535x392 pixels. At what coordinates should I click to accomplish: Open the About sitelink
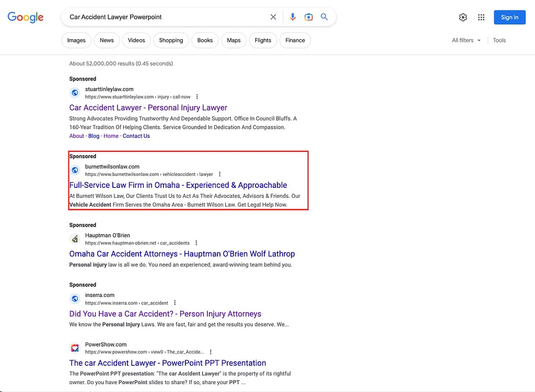pyautogui.click(x=76, y=136)
